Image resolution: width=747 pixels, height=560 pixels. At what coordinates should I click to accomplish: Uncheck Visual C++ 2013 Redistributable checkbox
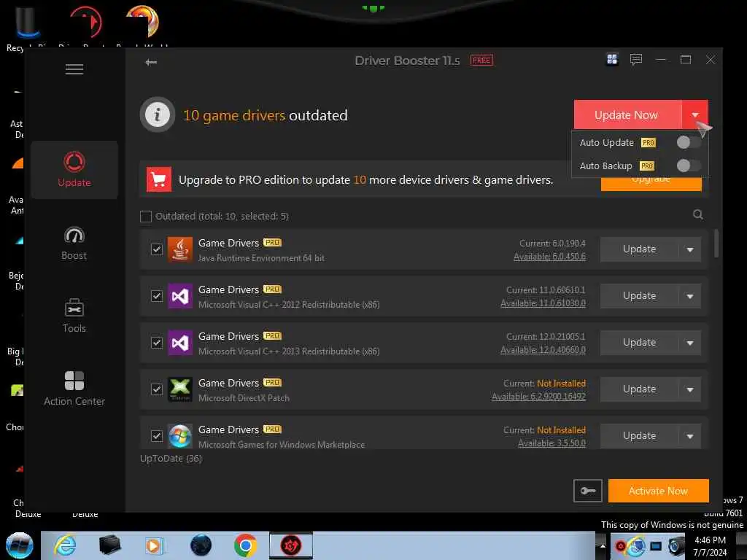pyautogui.click(x=157, y=343)
